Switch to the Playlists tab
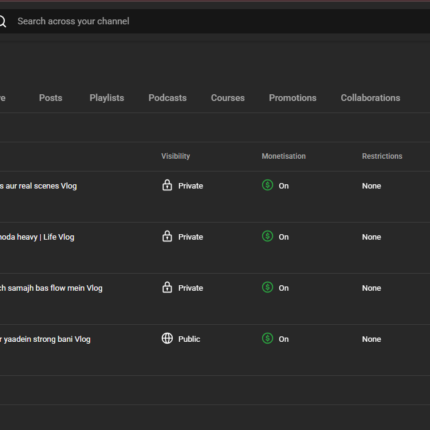Image resolution: width=430 pixels, height=430 pixels. (x=107, y=98)
